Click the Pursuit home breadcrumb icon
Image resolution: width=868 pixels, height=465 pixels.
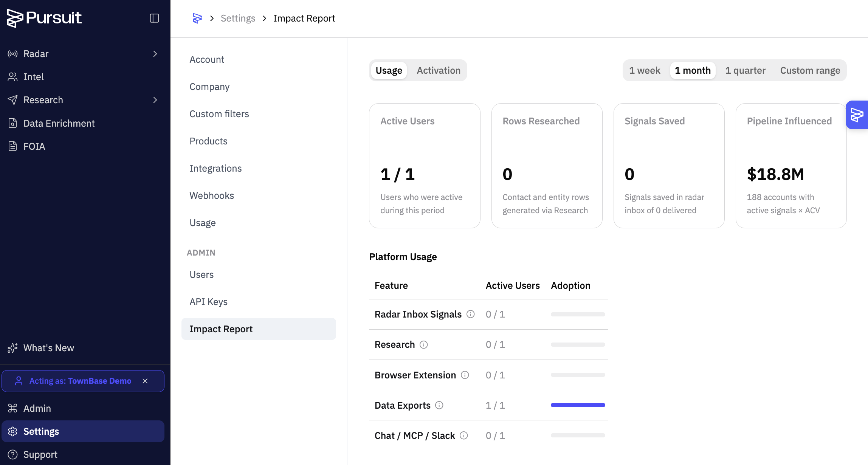pos(197,18)
